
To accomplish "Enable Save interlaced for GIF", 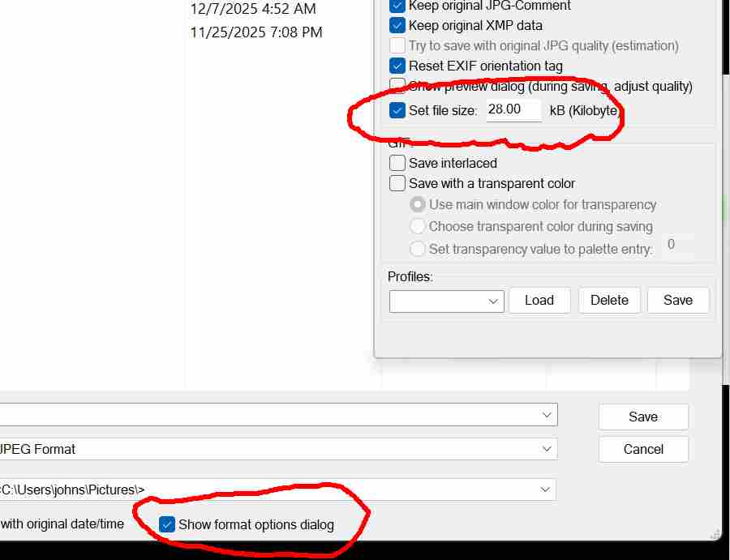I will click(397, 163).
